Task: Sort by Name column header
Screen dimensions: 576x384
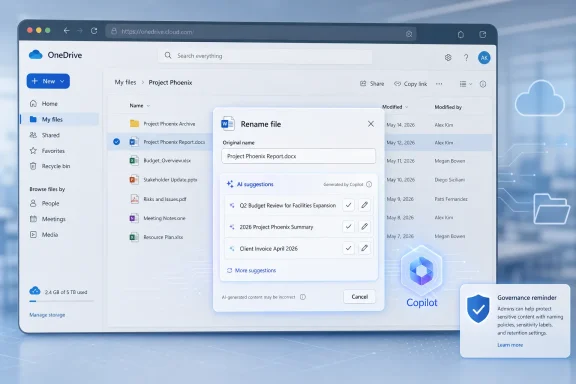Action: [140, 106]
